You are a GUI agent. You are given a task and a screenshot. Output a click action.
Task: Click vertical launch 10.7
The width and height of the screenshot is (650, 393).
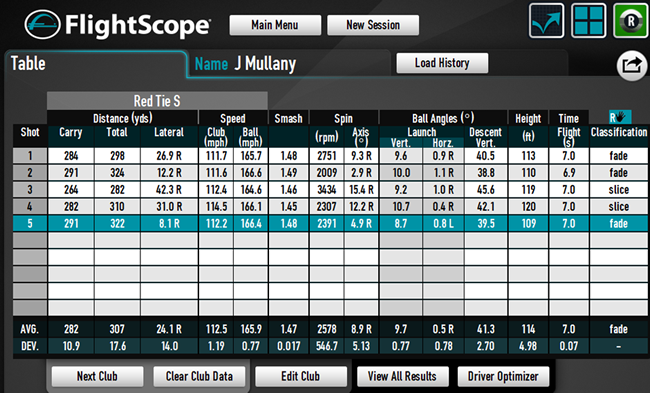(401, 206)
